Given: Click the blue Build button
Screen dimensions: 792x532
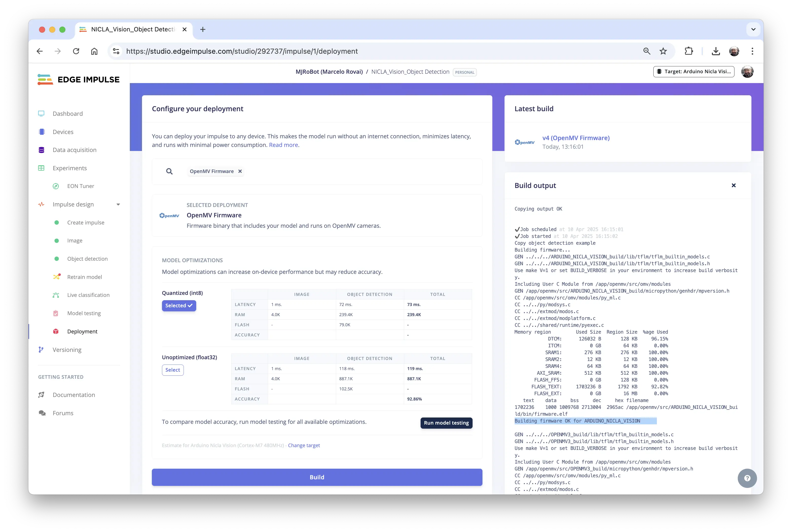Looking at the screenshot, I should (x=317, y=477).
